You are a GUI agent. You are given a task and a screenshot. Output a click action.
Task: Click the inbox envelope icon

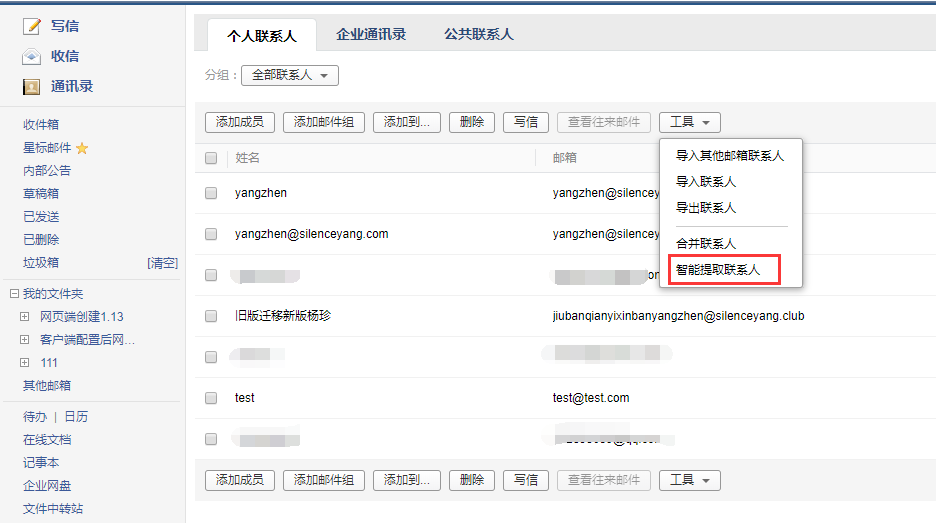tap(32, 56)
